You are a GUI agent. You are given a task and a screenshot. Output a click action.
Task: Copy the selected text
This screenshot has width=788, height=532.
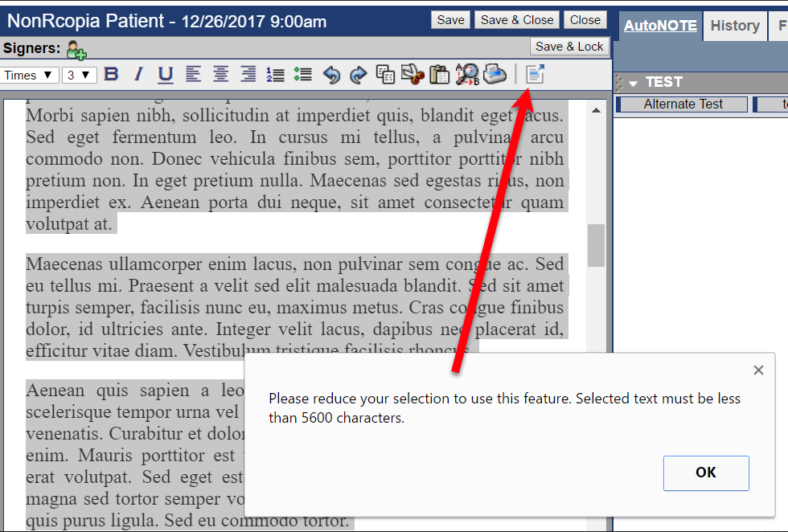click(385, 75)
